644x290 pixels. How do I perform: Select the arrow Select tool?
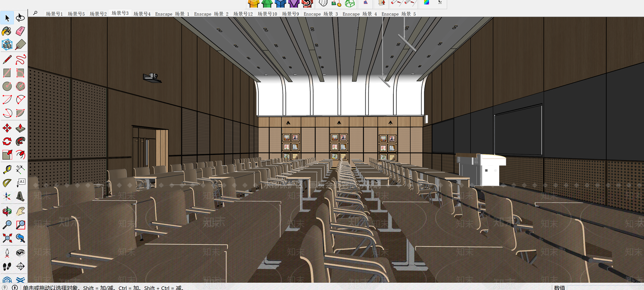coord(7,18)
